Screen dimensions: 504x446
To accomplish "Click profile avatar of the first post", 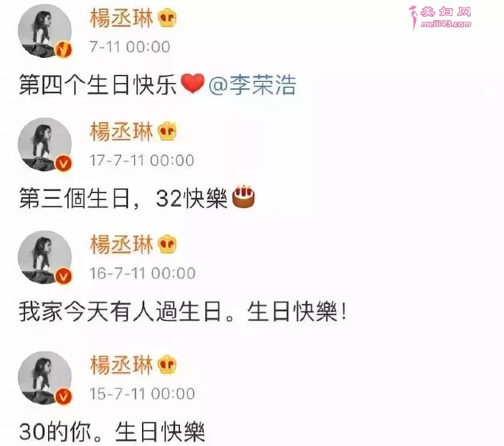I will (45, 31).
